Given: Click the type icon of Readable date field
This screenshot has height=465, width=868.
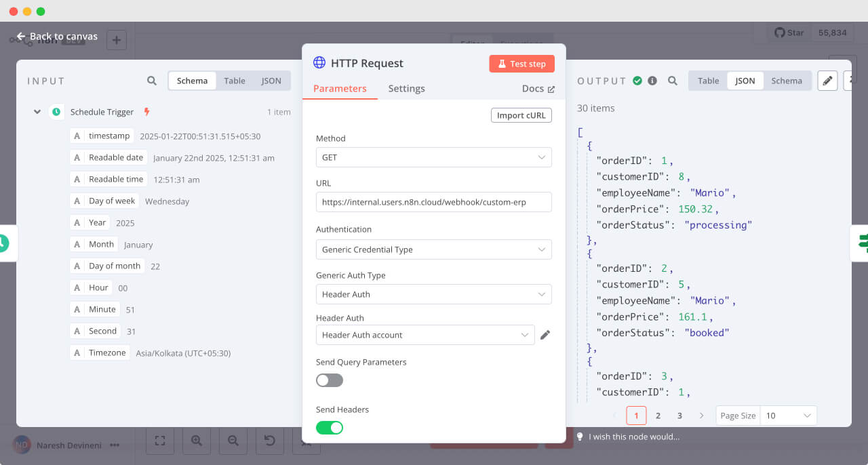Looking at the screenshot, I should (77, 158).
